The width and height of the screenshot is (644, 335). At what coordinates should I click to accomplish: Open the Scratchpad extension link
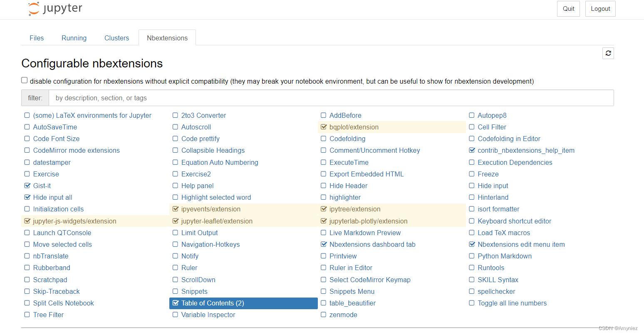pyautogui.click(x=50, y=280)
